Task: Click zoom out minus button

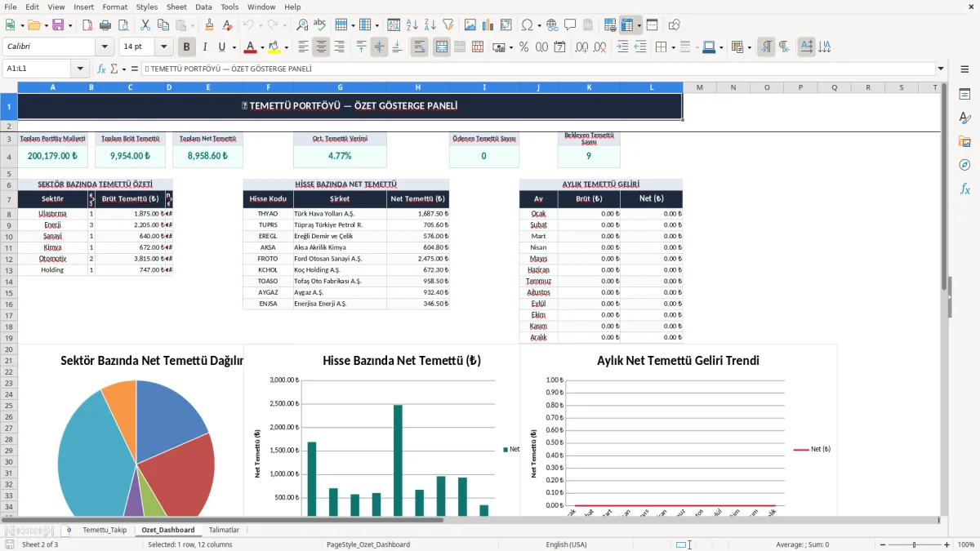Action: (x=882, y=544)
